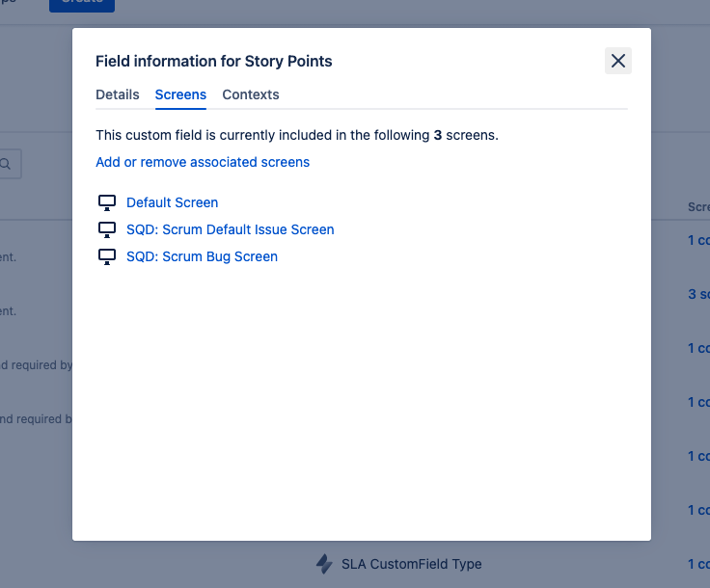Click the lightning icon beside SLA CustomField Type

[324, 564]
